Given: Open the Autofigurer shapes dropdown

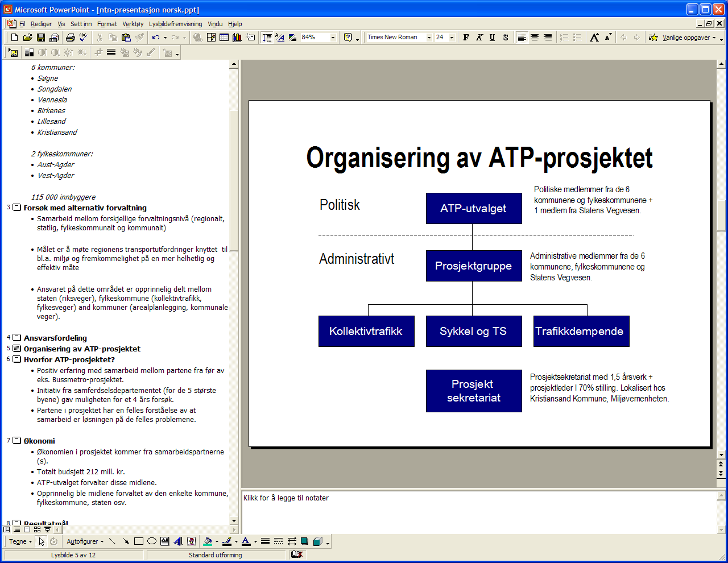Looking at the screenshot, I should point(85,541).
